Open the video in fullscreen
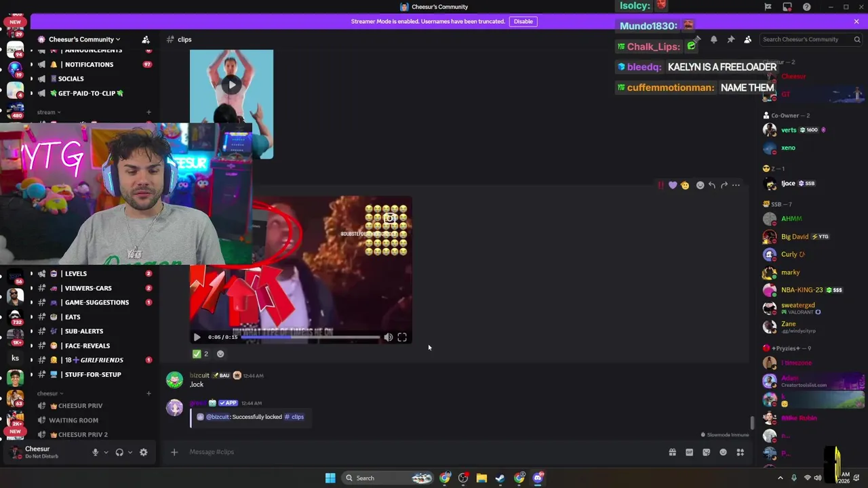 [402, 337]
